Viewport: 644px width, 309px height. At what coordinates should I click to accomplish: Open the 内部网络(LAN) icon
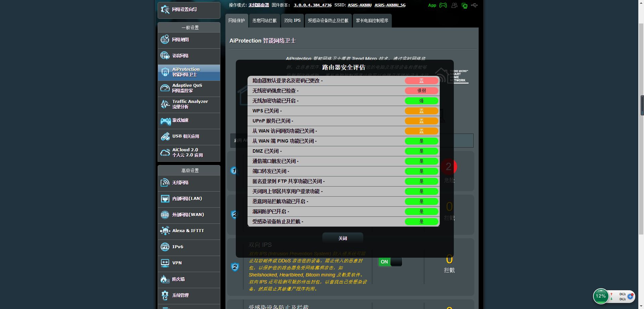pyautogui.click(x=165, y=199)
